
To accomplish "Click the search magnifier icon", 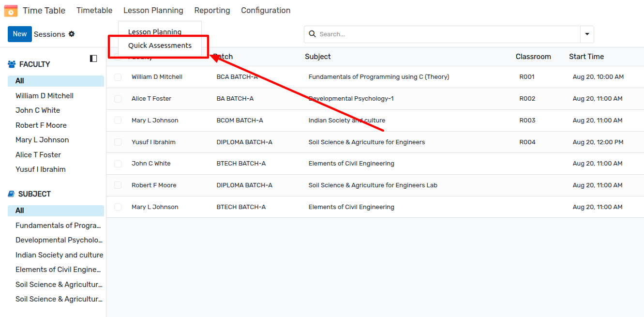I will click(x=312, y=34).
